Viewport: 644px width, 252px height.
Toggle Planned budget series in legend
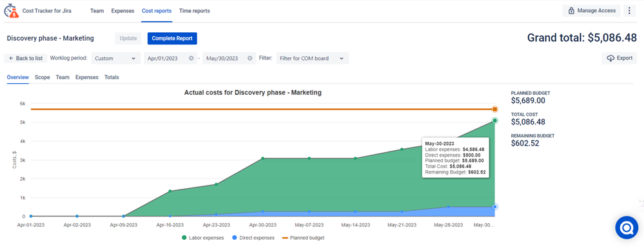pos(303,238)
